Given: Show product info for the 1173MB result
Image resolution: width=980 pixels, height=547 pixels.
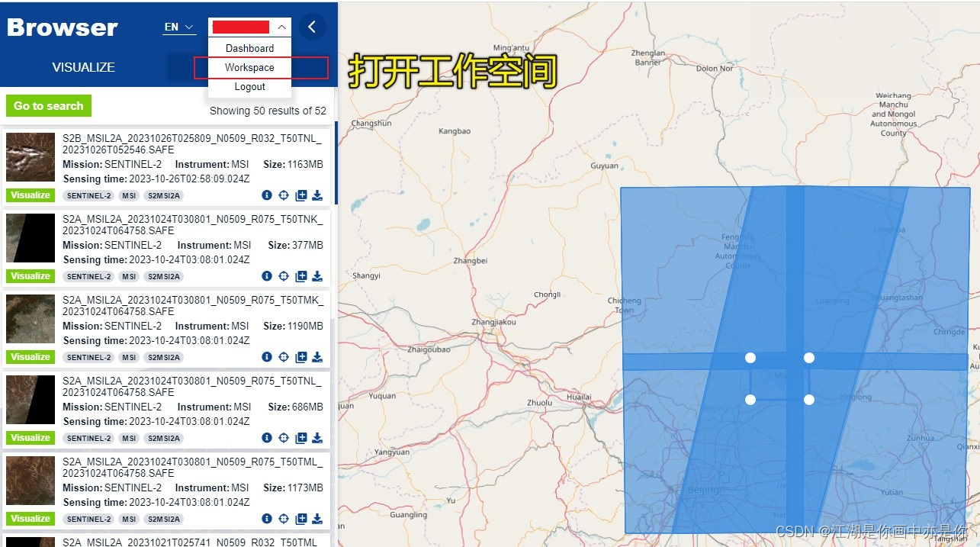Looking at the screenshot, I should [267, 519].
